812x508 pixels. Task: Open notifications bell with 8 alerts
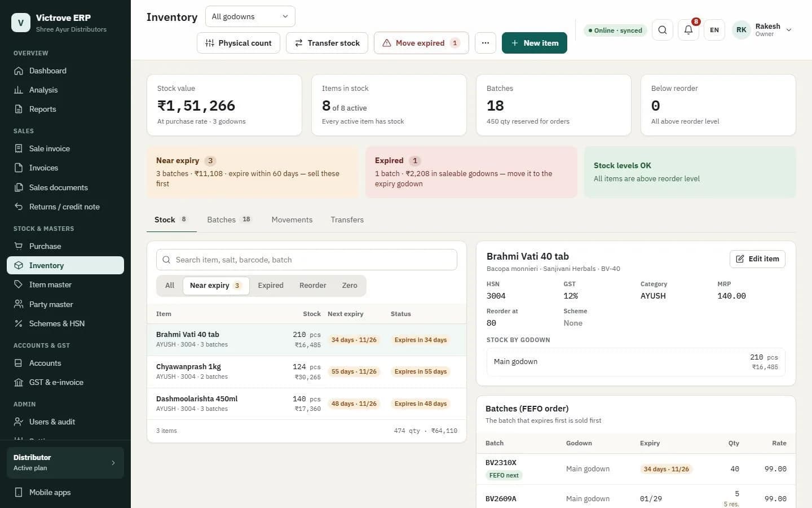(689, 30)
